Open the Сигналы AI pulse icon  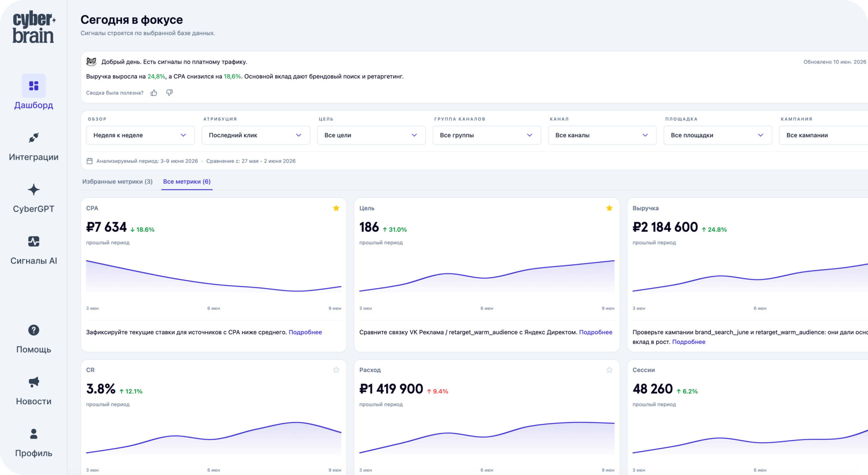click(x=34, y=242)
